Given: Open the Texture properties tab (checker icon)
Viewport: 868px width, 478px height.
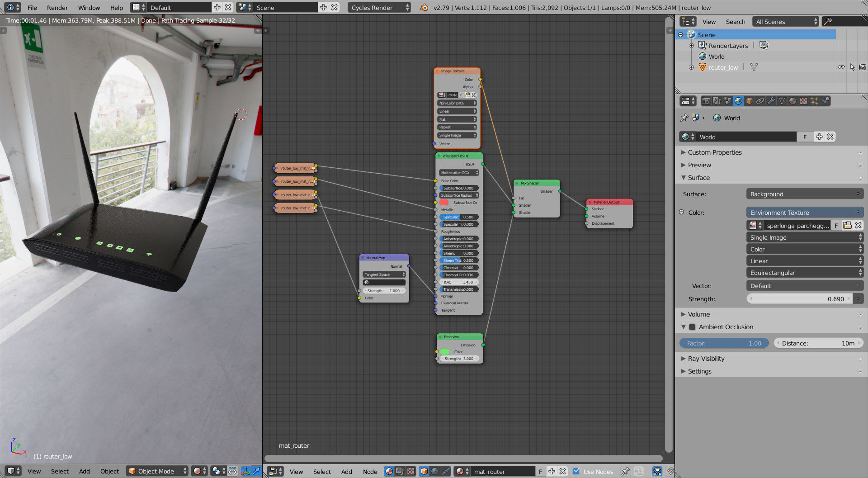Looking at the screenshot, I should point(803,101).
